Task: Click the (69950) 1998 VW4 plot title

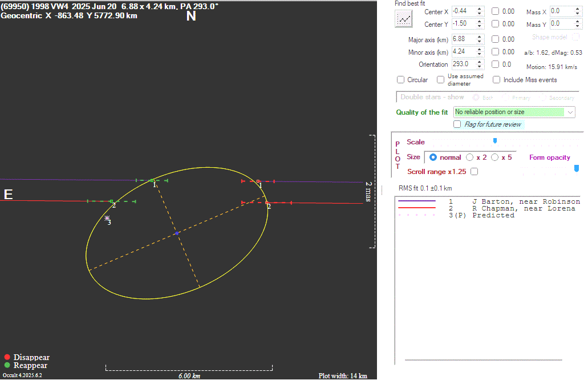Action: (110, 6)
